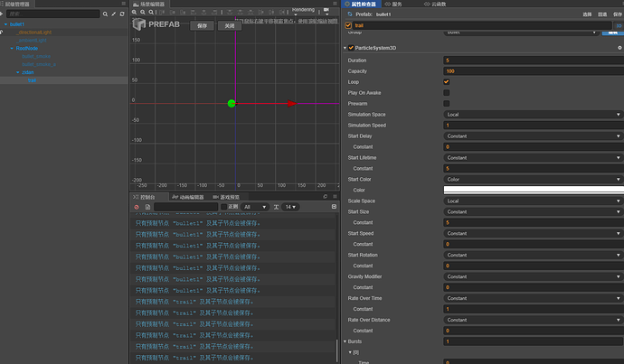Click the Save (保存) button in the scene

point(203,26)
